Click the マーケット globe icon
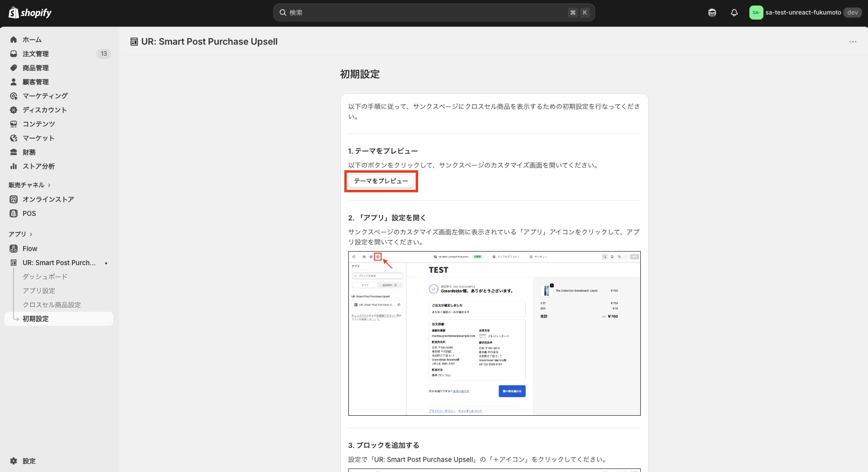This screenshot has width=868, height=472. pos(14,138)
